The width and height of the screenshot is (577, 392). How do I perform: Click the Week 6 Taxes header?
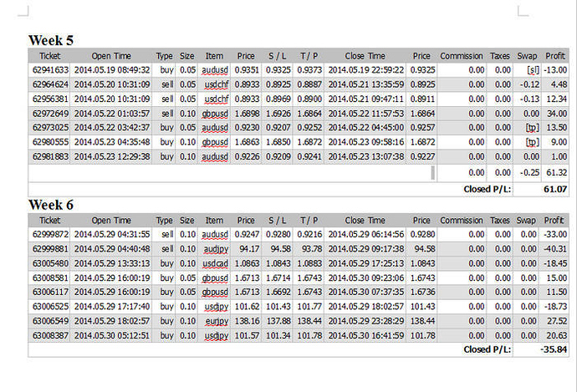coord(500,221)
